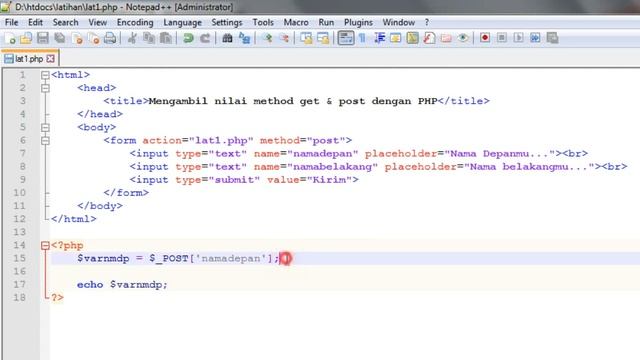Click the Close document icon
The image size is (640, 360).
click(77, 38)
